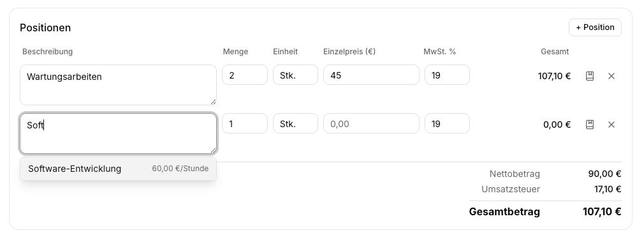Image resolution: width=644 pixels, height=244 pixels.
Task: Click the Einzelpreis (€) column header
Action: pyautogui.click(x=349, y=52)
